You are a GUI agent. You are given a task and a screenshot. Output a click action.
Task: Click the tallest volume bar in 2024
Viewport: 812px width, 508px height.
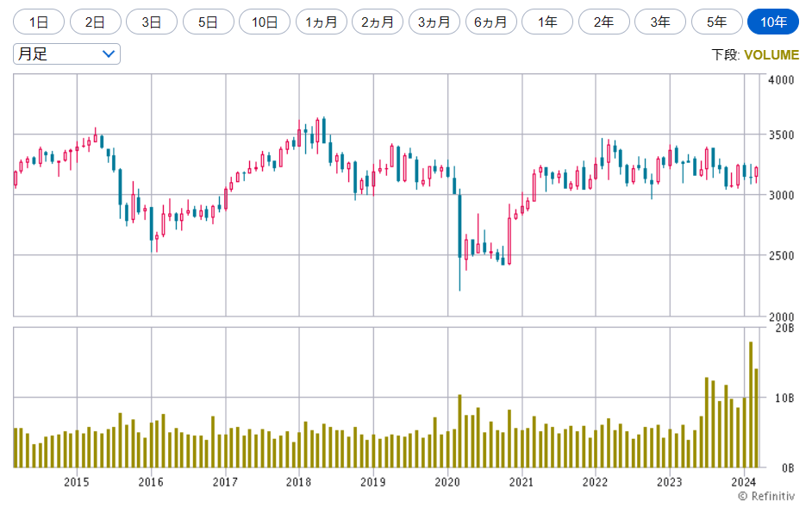[751, 405]
